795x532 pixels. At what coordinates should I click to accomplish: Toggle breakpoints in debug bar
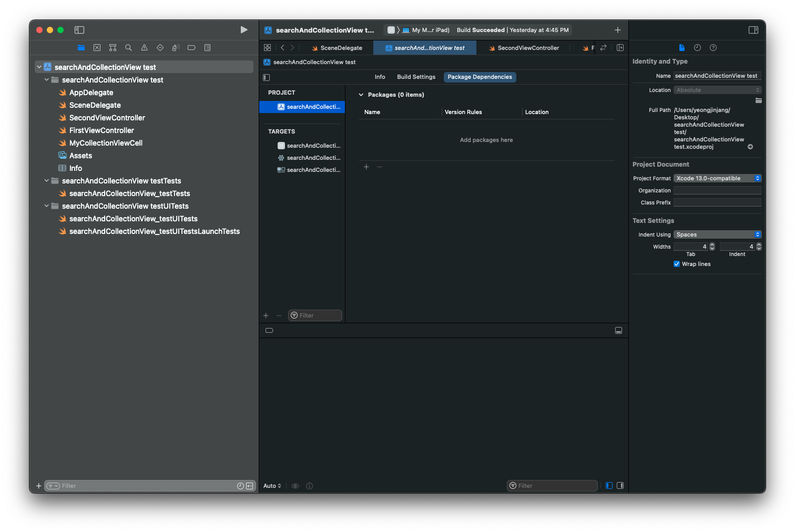269,331
